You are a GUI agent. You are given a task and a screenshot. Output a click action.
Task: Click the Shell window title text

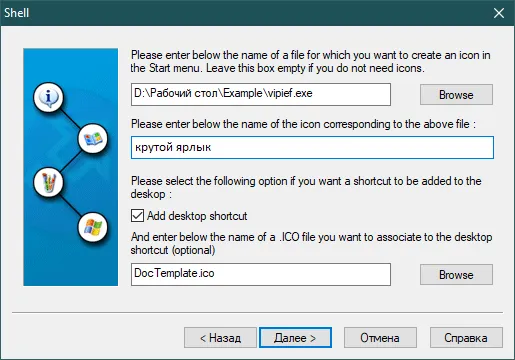(17, 13)
